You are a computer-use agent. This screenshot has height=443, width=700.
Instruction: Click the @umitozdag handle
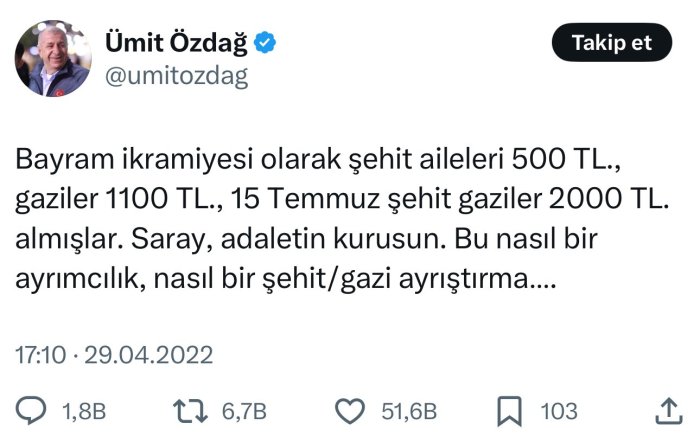(x=176, y=75)
